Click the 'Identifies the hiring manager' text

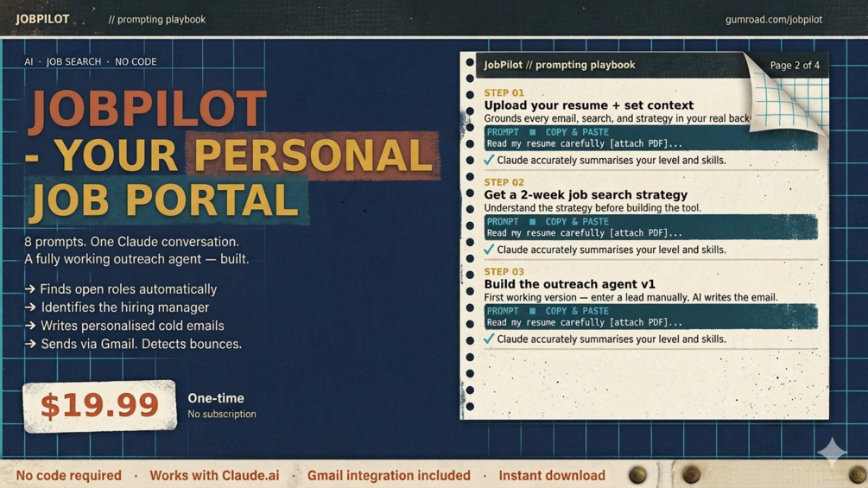pos(125,307)
